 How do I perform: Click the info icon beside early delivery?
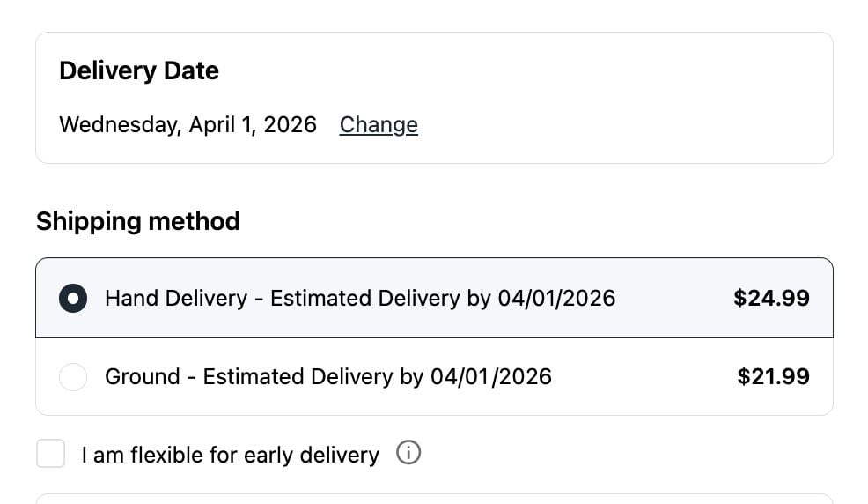[x=408, y=454]
